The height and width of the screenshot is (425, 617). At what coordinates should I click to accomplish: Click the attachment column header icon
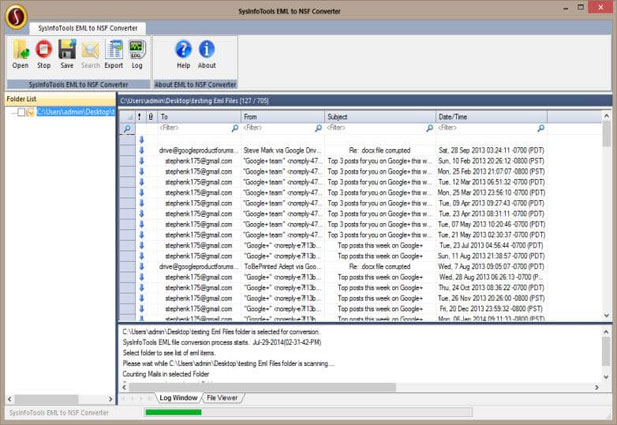pyautogui.click(x=151, y=116)
